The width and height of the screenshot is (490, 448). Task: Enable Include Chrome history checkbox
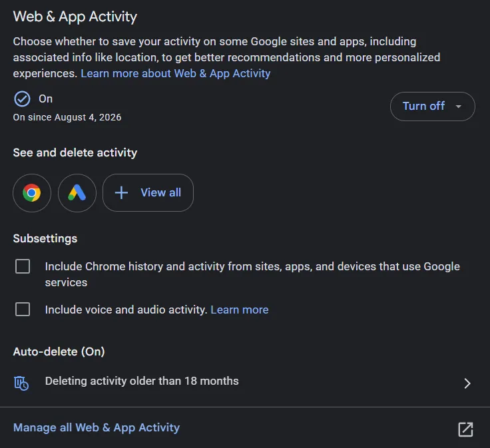23,266
